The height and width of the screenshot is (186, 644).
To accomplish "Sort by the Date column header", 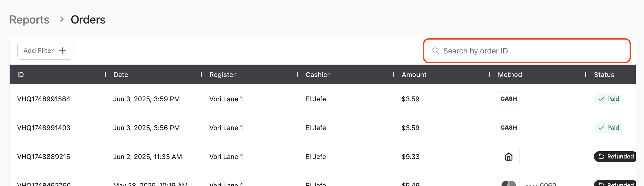I will pos(121,75).
